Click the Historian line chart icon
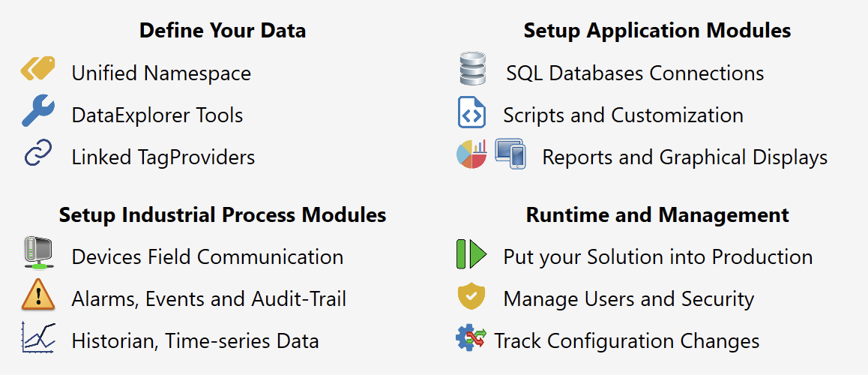Viewport: 868px width, 375px height. tap(37, 337)
